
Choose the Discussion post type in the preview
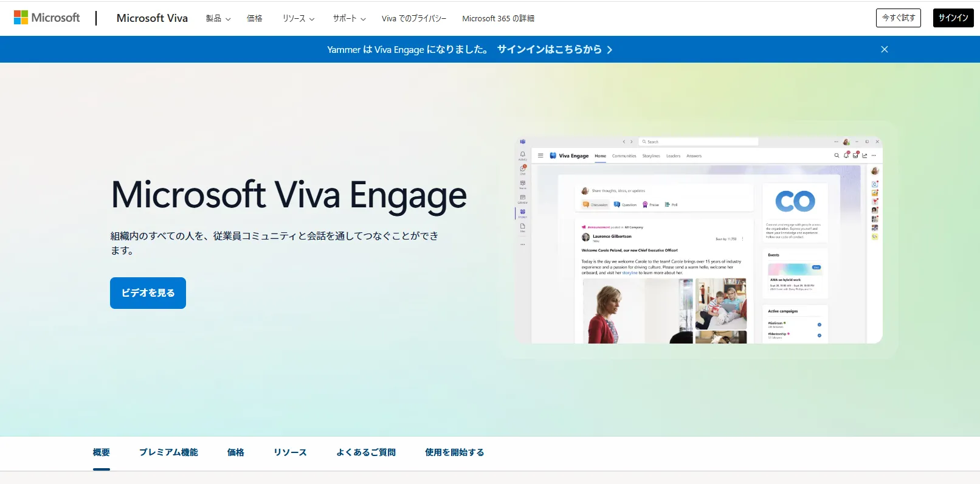595,205
